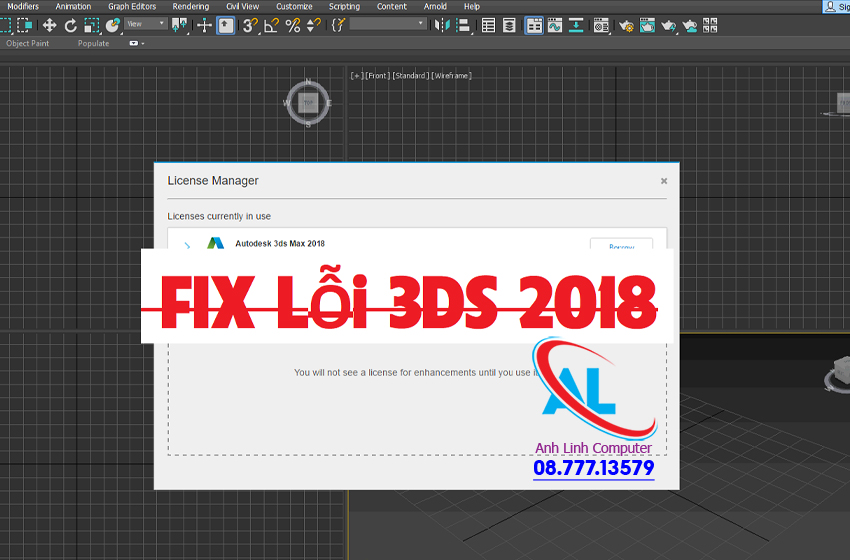Select the Move tool in toolbar
Viewport: 850px width, 560px height.
coord(49,25)
